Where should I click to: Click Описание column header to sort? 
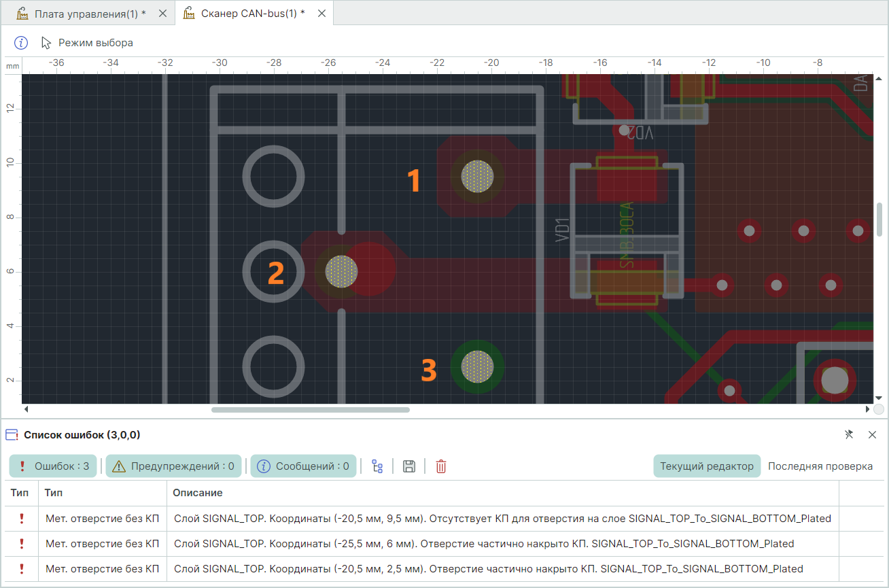pos(197,493)
